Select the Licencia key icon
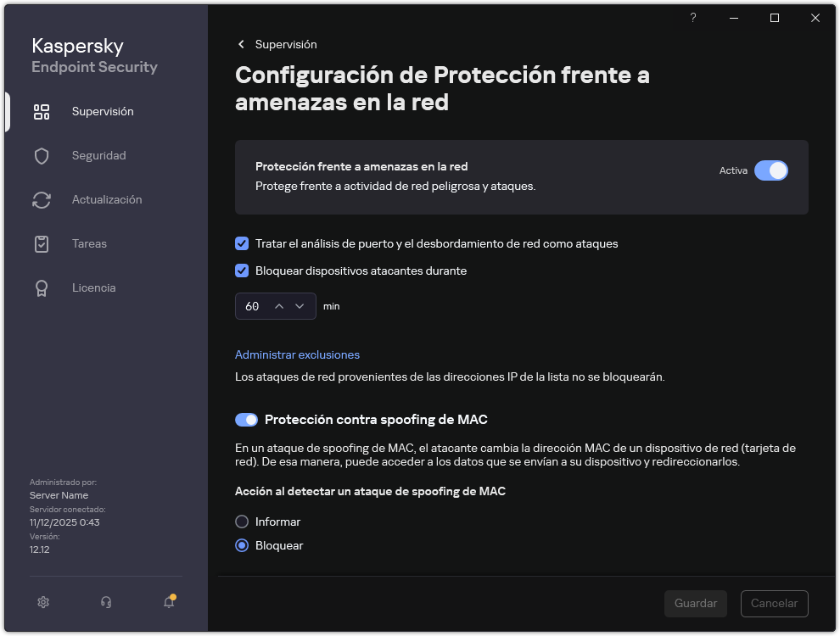The image size is (840, 636). click(x=42, y=287)
